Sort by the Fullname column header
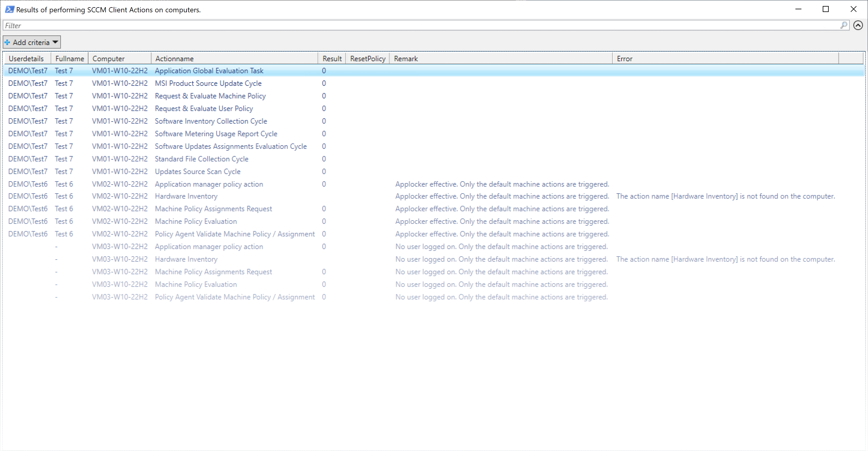This screenshot has height=451, width=868. 69,59
